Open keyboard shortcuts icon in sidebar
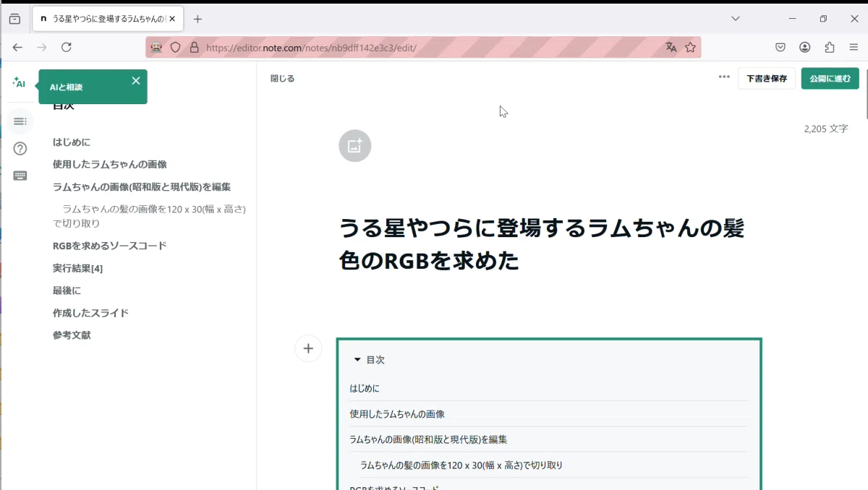 click(x=20, y=176)
